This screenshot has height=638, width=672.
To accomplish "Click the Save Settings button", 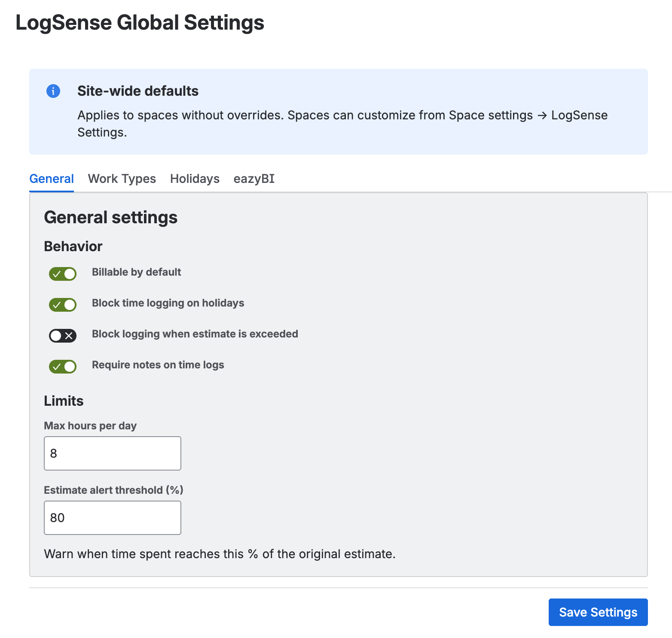I will click(x=598, y=612).
